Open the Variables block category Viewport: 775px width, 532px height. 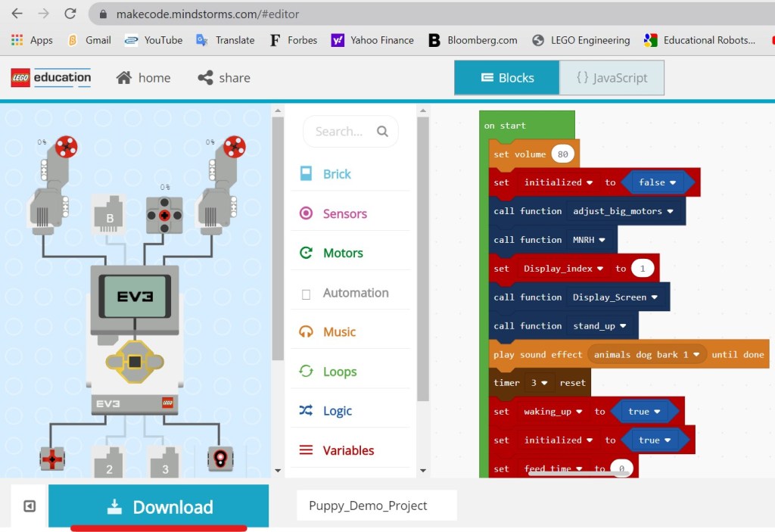click(347, 450)
